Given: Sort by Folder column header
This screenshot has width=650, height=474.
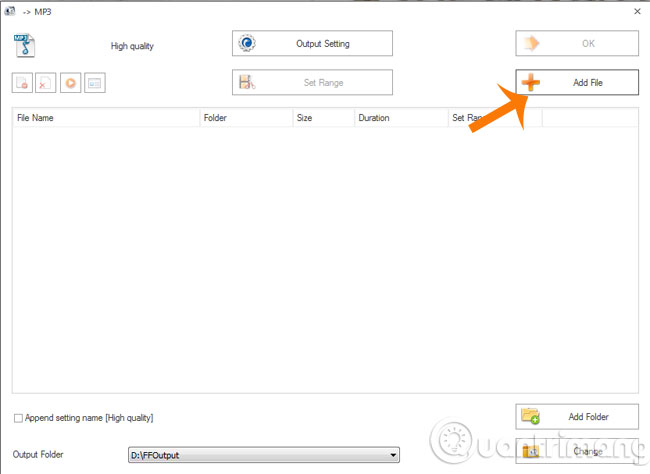Looking at the screenshot, I should click(x=246, y=118).
